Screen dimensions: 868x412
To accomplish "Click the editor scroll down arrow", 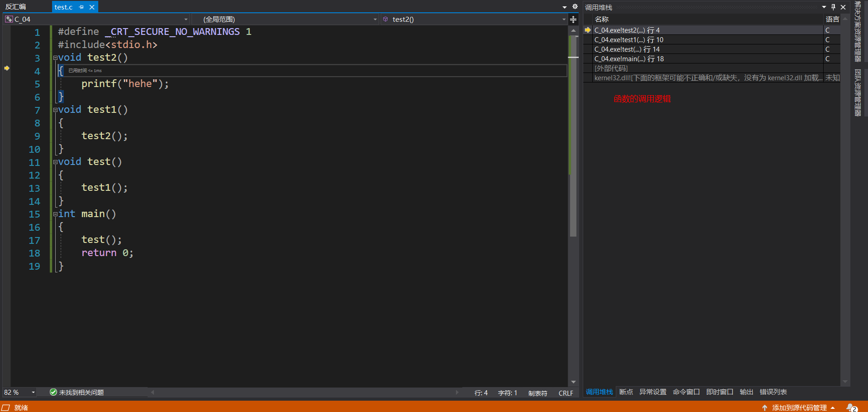I will [x=573, y=382].
